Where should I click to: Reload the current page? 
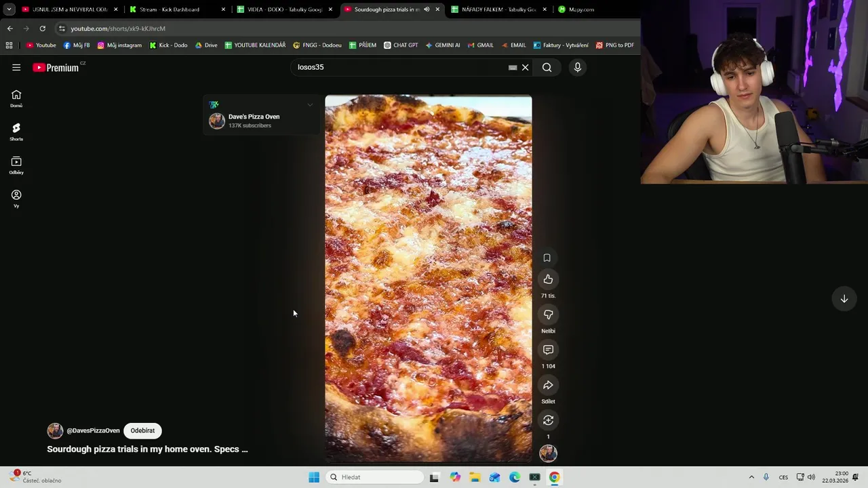click(42, 28)
